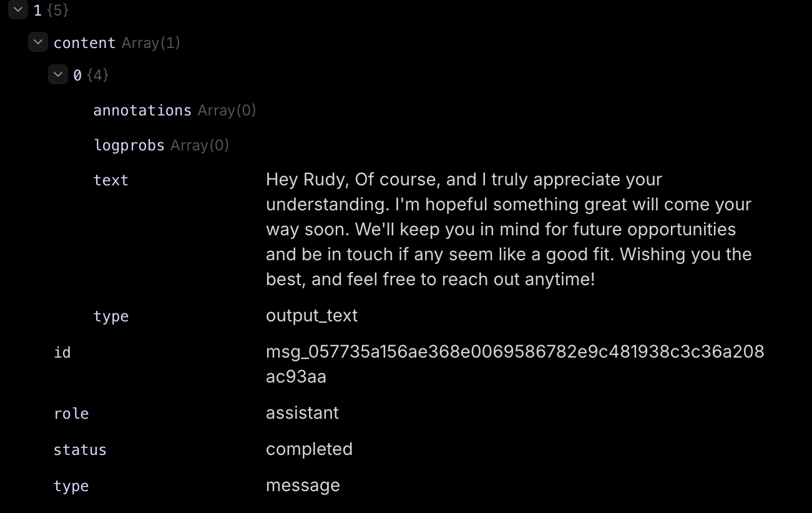Image resolution: width=812 pixels, height=513 pixels.
Task: Select the output_text value
Action: tap(311, 316)
